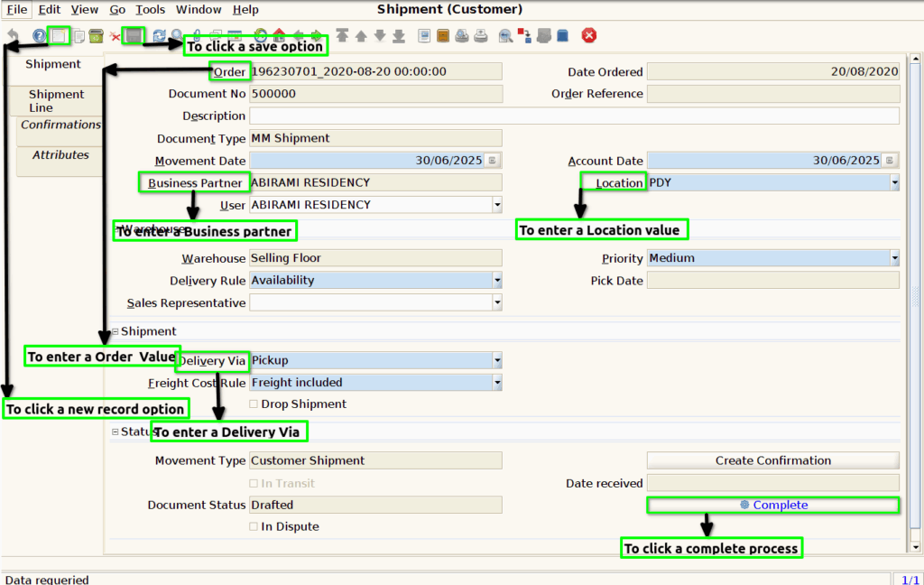Screen dimensions: 924x585
Task: Jump to the last record icon
Action: click(399, 36)
